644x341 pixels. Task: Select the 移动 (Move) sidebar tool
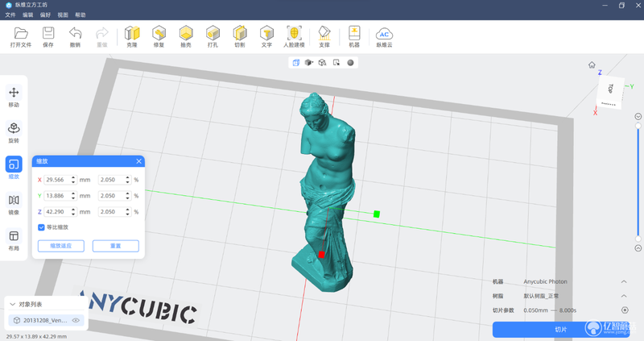14,97
